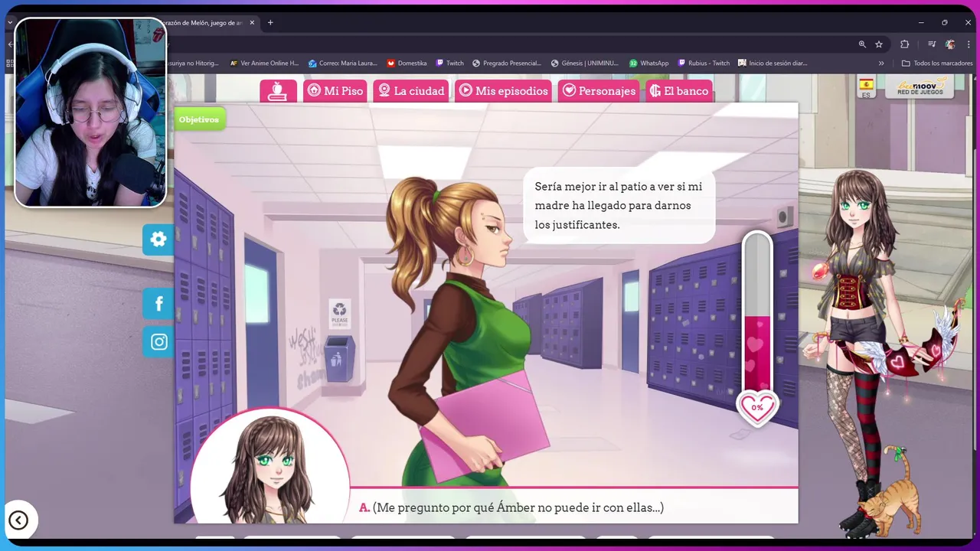Open the Twitch bookmark
Viewport: 980px width, 551px height.
tap(450, 64)
